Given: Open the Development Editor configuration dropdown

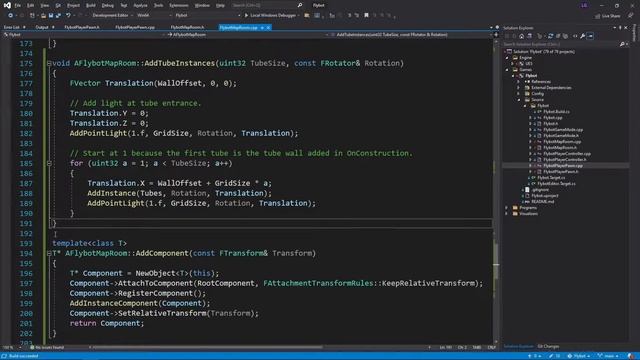Looking at the screenshot, I should pyautogui.click(x=113, y=16).
